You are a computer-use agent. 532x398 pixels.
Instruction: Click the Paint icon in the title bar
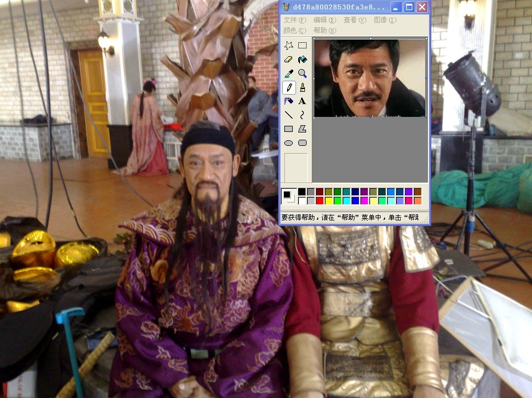286,7
